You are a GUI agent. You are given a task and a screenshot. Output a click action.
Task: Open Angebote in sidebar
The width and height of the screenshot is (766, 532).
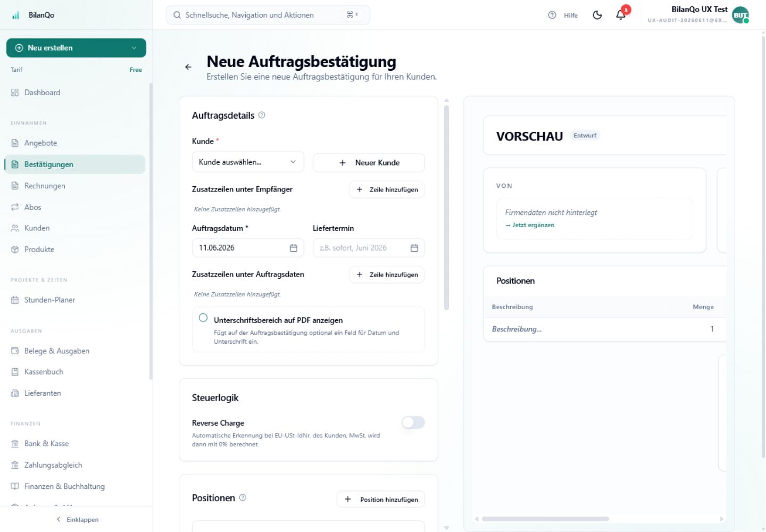tap(75, 143)
